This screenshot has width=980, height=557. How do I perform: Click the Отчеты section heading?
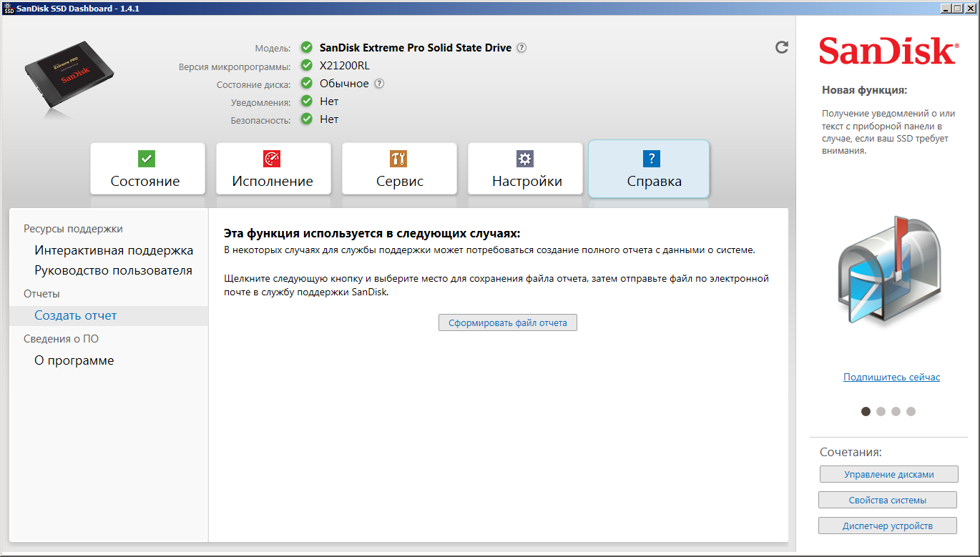click(x=41, y=294)
